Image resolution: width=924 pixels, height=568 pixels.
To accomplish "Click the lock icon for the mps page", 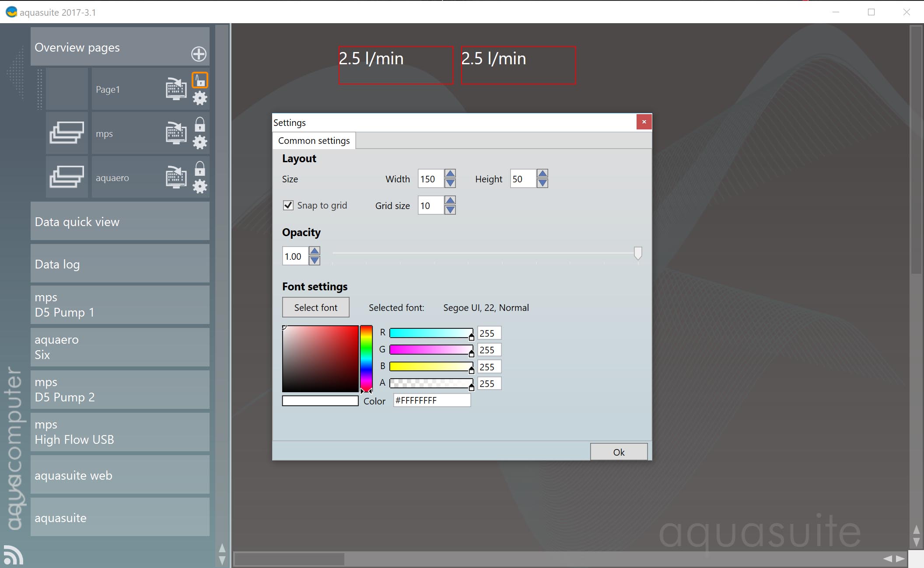I will coord(200,124).
